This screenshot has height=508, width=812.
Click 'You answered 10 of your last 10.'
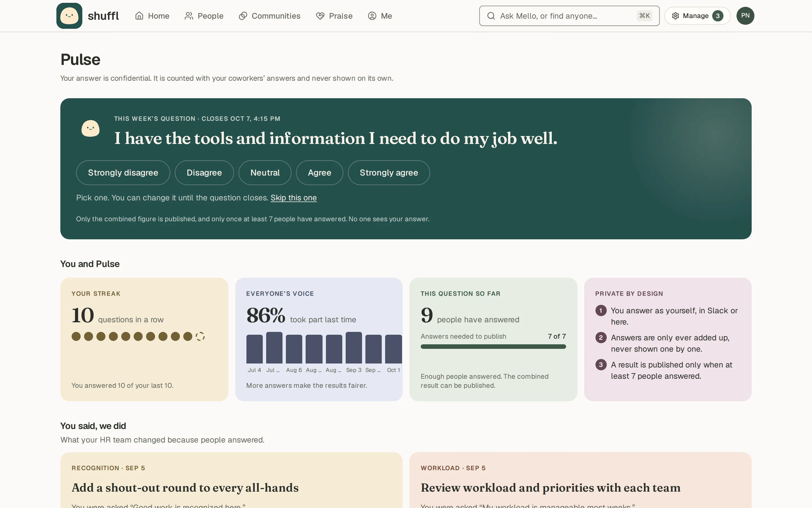coord(122,385)
